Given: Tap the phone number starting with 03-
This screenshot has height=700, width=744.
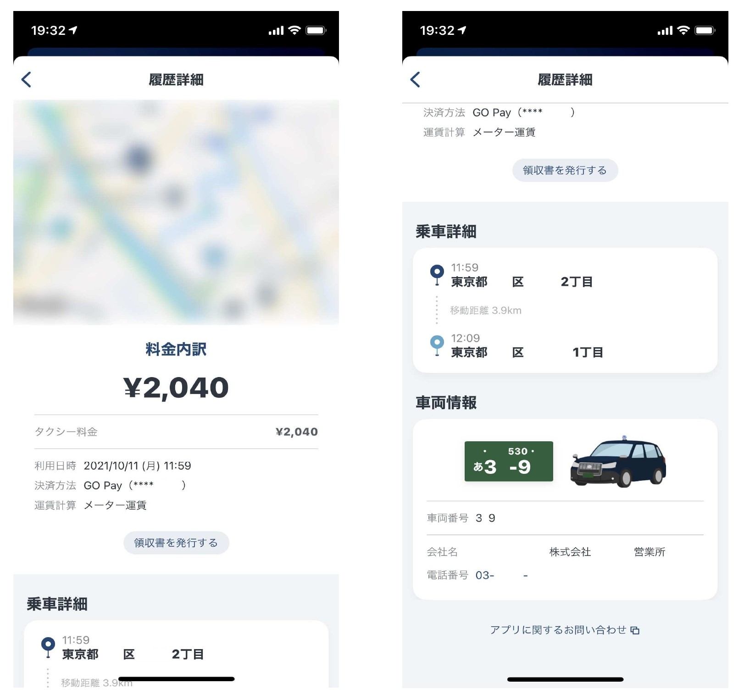Looking at the screenshot, I should 502,575.
